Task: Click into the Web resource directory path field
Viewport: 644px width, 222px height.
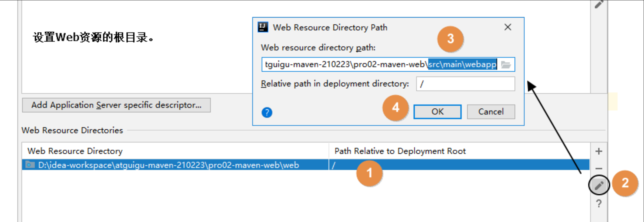Action: (x=344, y=65)
